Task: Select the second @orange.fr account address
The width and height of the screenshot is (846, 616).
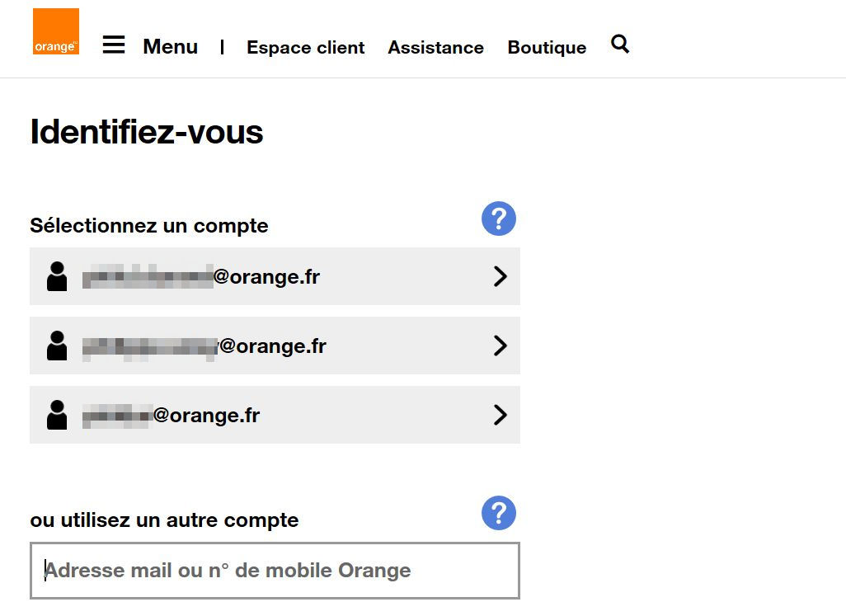Action: tap(204, 346)
